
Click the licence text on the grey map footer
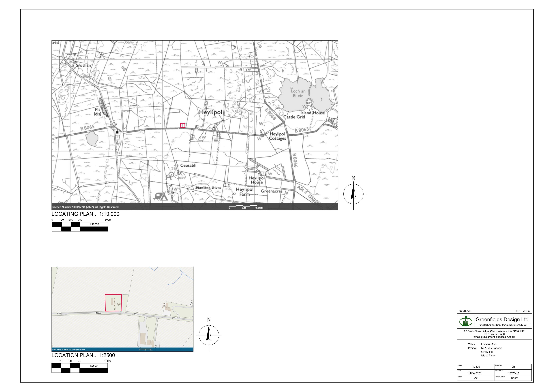click(85, 207)
